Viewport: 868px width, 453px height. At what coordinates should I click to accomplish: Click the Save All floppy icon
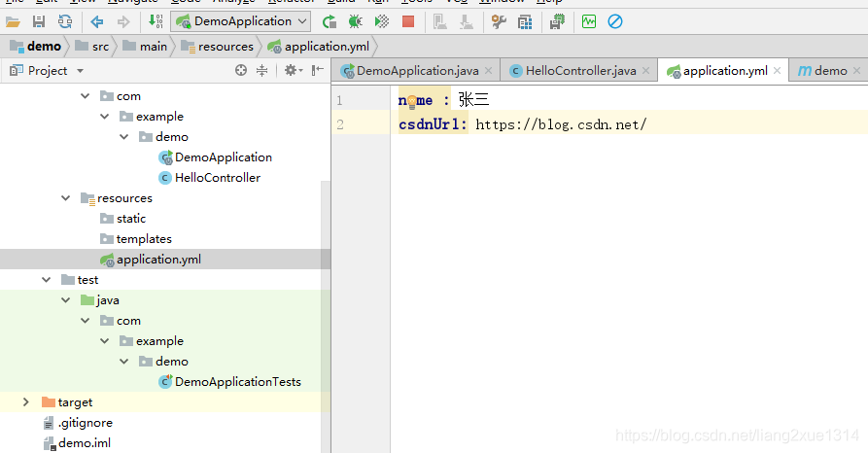click(39, 22)
